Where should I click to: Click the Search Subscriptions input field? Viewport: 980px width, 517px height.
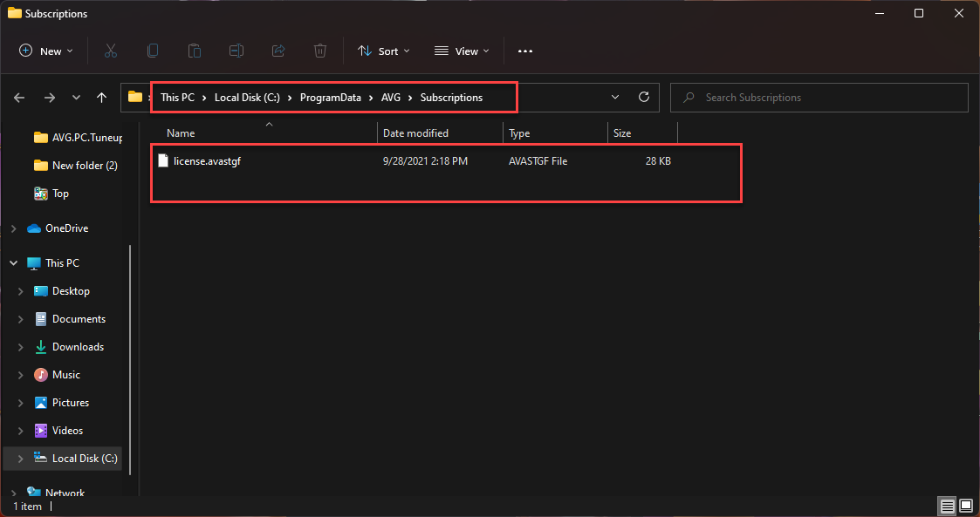click(819, 98)
